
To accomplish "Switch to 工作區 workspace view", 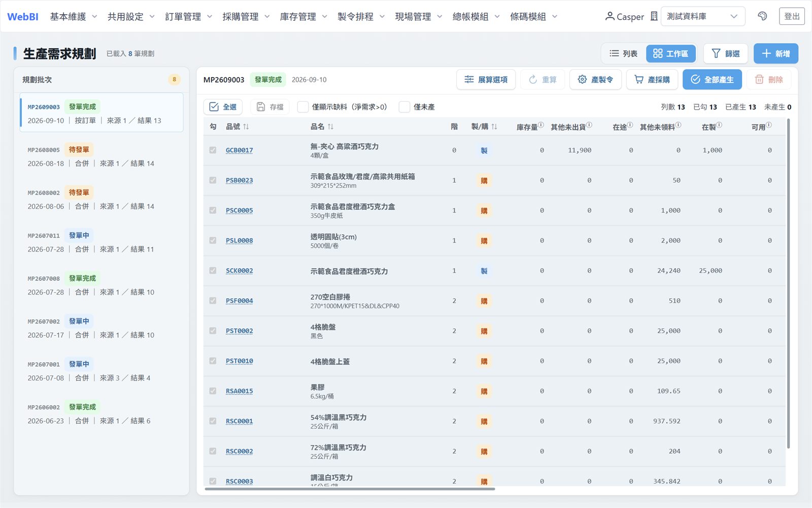I will pyautogui.click(x=670, y=53).
